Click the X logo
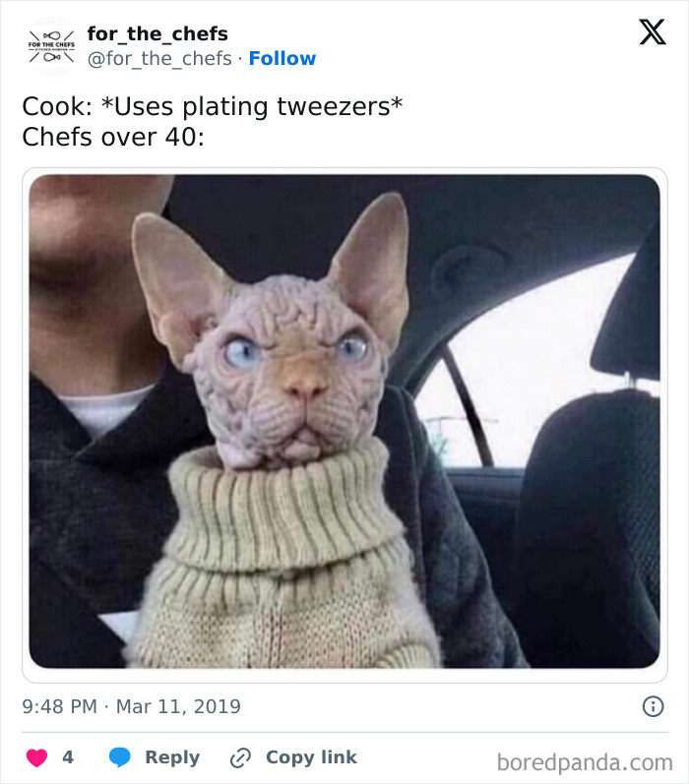The height and width of the screenshot is (784, 689). pos(653,32)
